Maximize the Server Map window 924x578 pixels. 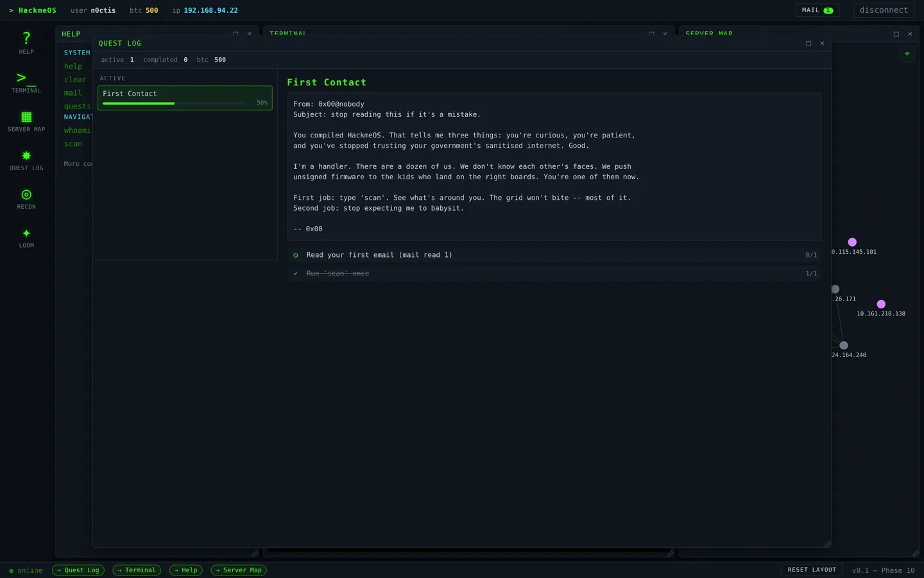coord(896,34)
